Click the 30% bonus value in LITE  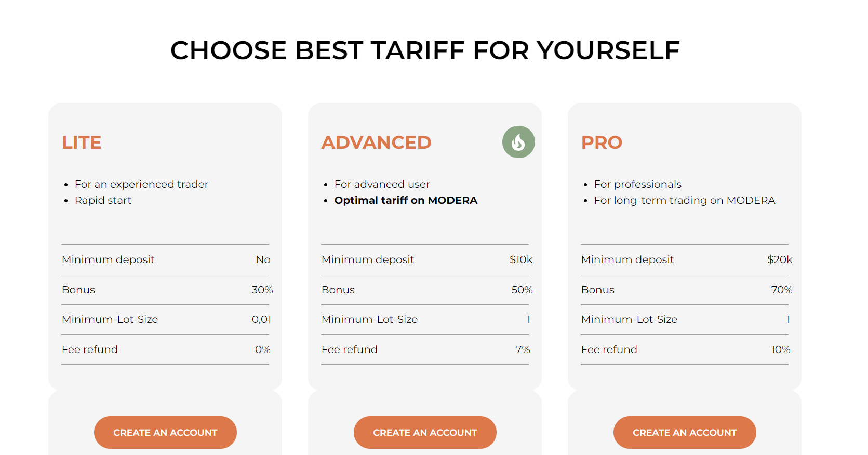[262, 290]
